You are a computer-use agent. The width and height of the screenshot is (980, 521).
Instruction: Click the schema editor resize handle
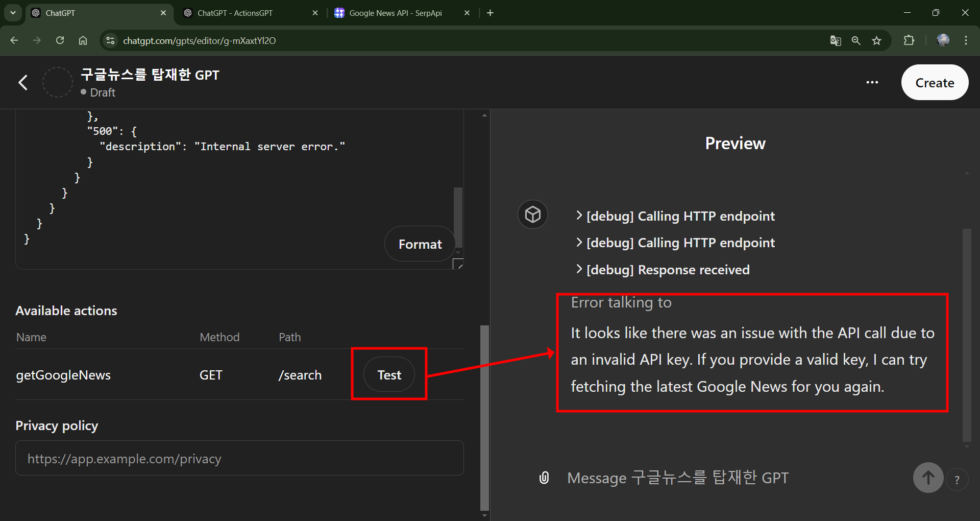(x=458, y=264)
